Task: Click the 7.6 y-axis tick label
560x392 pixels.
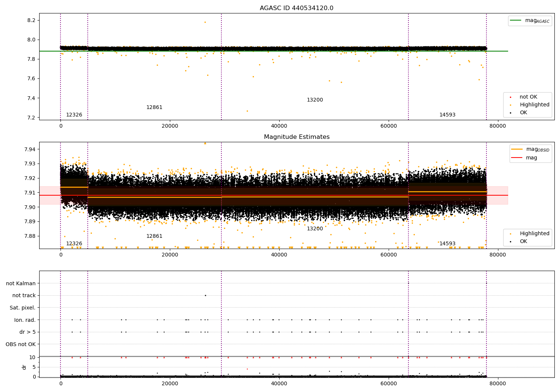Action: [31, 79]
